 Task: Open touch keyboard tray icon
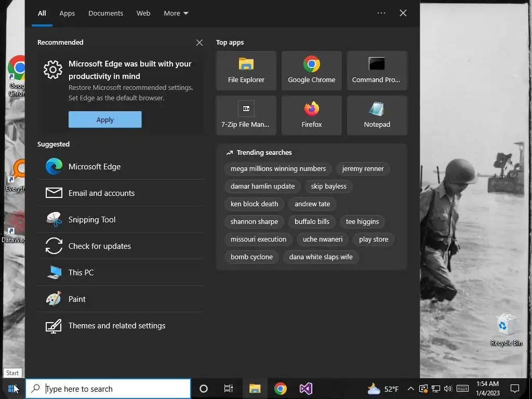pos(462,389)
